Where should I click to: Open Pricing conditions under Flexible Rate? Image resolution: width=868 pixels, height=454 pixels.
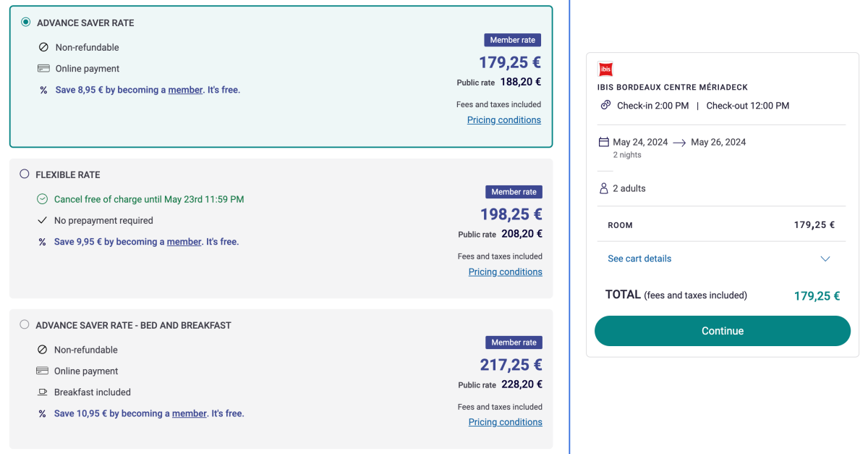(x=505, y=272)
